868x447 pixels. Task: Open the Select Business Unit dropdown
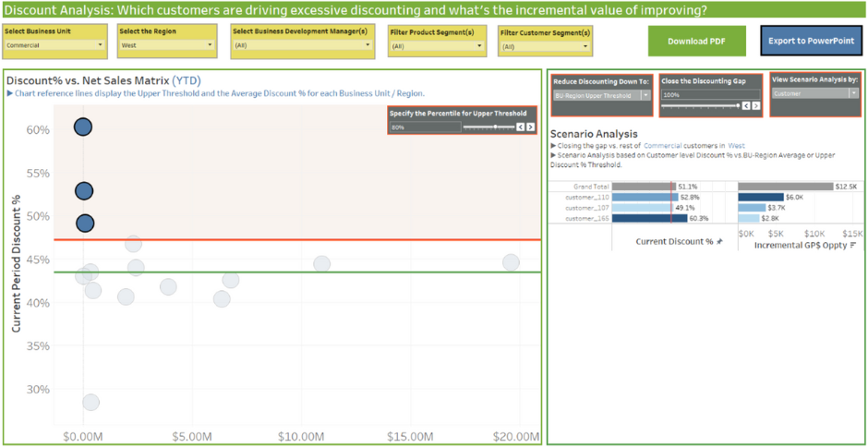54,44
